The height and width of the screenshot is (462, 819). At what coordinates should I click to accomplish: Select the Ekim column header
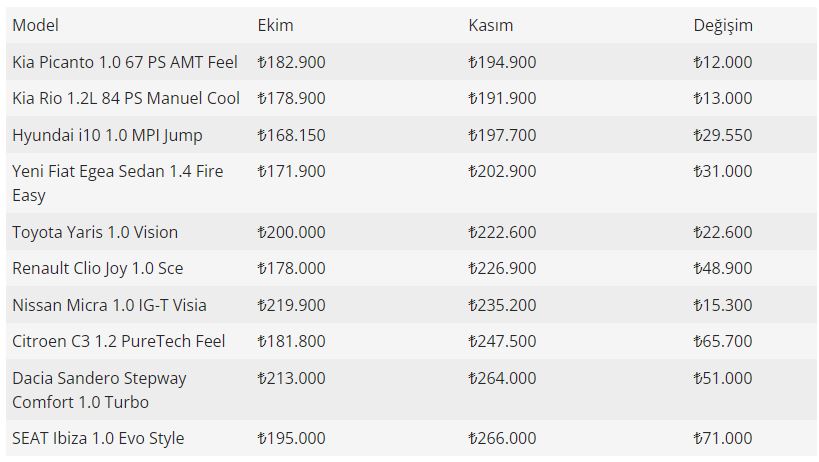point(275,25)
